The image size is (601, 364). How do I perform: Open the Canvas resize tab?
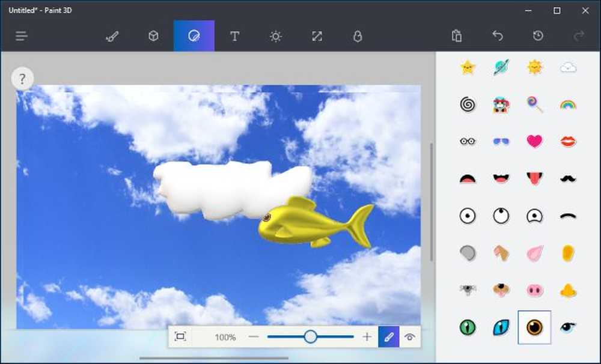coord(317,36)
